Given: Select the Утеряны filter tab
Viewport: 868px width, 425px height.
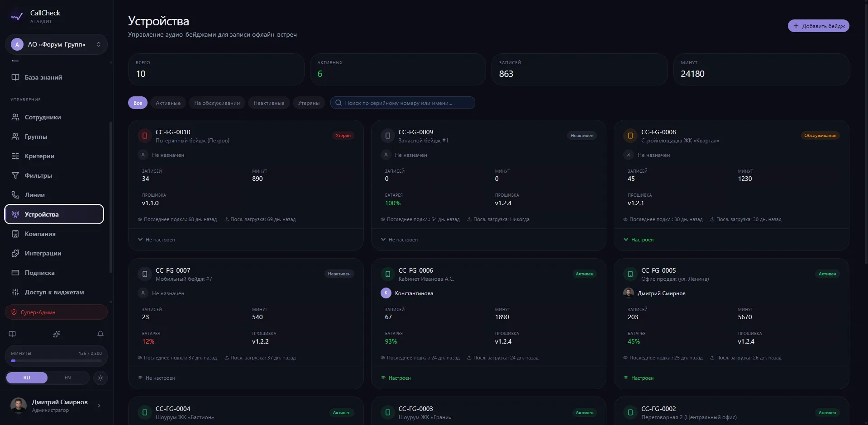Looking at the screenshot, I should point(309,103).
